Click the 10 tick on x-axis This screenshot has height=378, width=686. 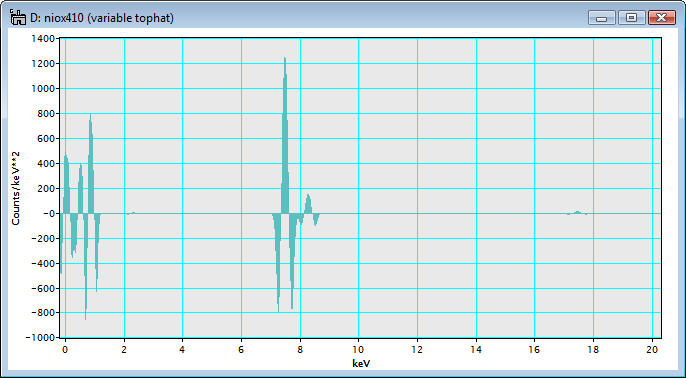pos(359,349)
